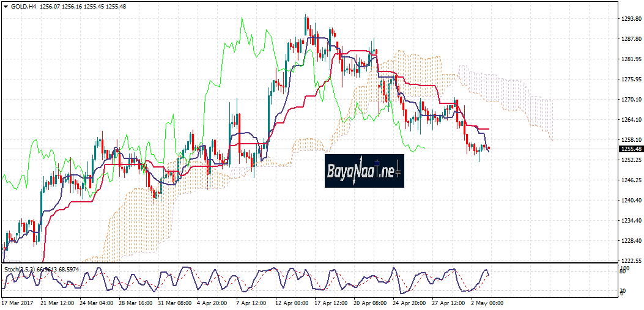Click the 1281.95 price axis label
This screenshot has width=644, height=310.
[630, 59]
